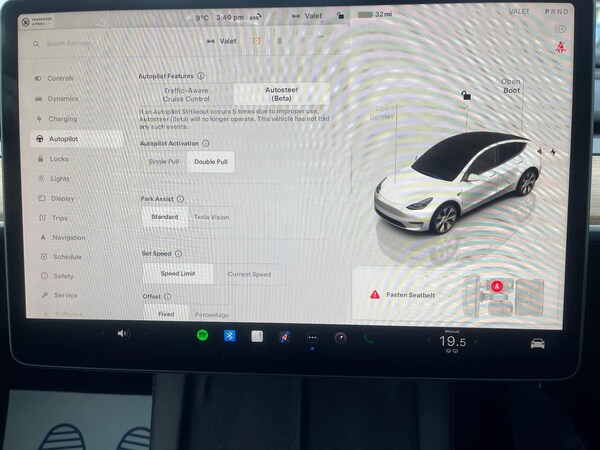Open the Display settings section
Image resolution: width=600 pixels, height=450 pixels.
(x=62, y=198)
